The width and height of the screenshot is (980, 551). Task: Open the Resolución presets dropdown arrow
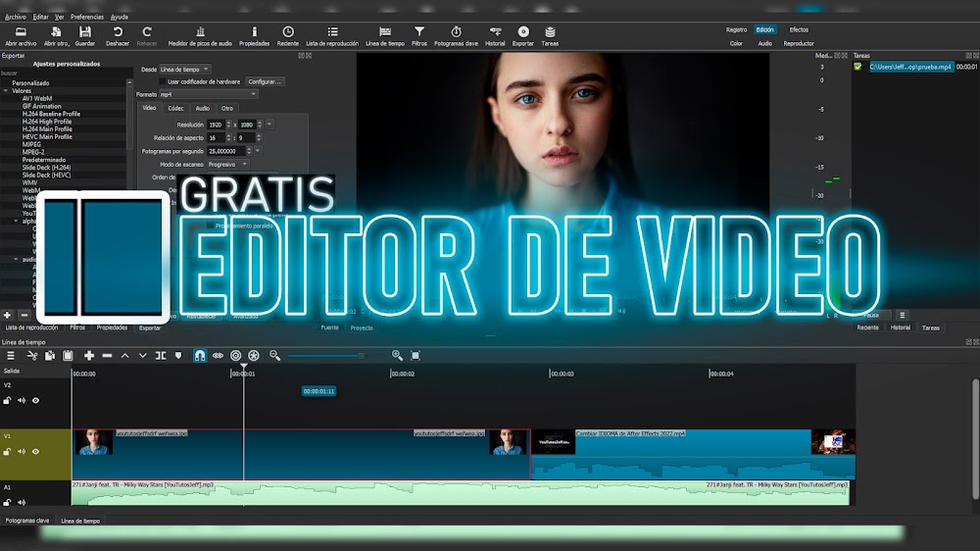coord(269,125)
